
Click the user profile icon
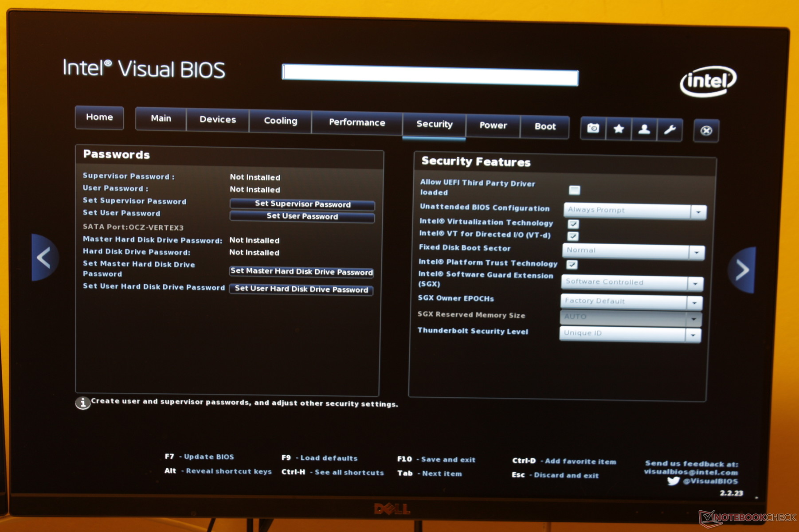pos(644,129)
